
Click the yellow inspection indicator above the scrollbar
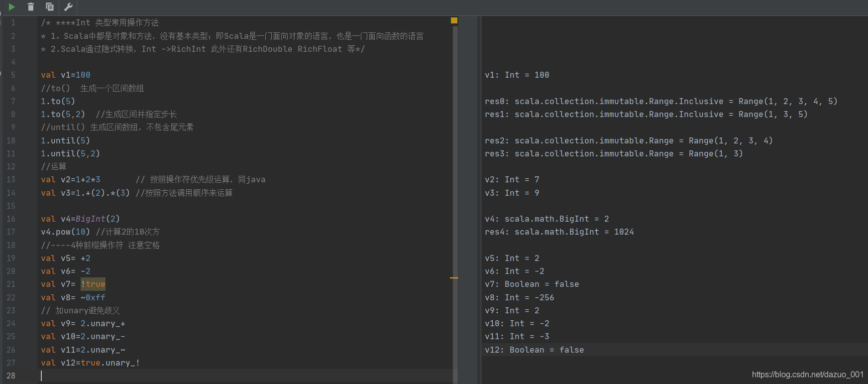click(454, 20)
